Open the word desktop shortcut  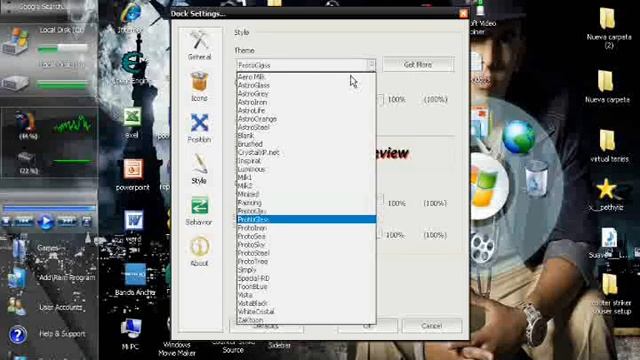[133, 226]
